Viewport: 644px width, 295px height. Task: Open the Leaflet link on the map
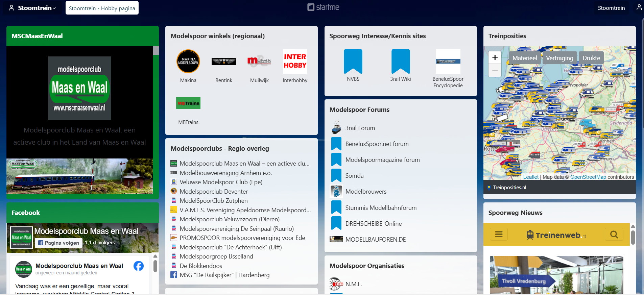click(x=531, y=177)
